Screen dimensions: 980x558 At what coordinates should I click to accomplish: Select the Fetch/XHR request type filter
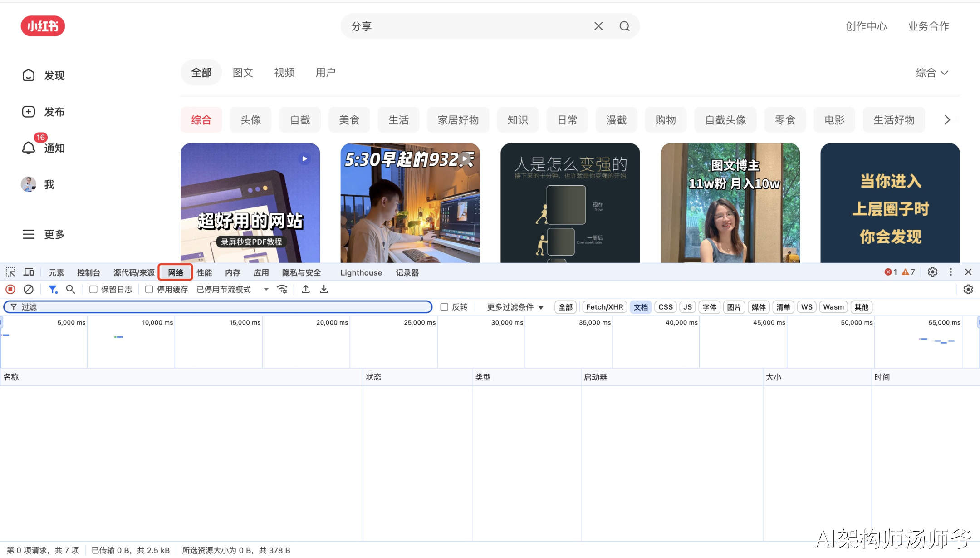[604, 307]
